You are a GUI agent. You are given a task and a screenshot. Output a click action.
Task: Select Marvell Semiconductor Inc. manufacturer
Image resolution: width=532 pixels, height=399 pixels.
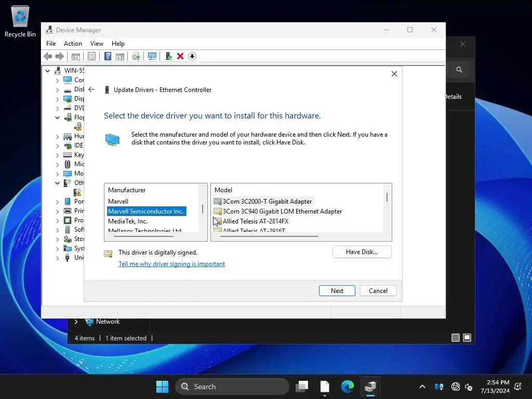(146, 211)
